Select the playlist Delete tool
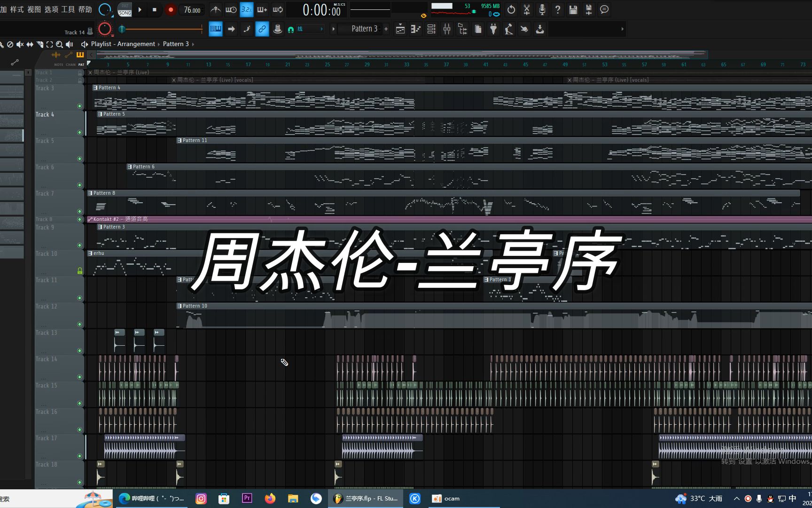The width and height of the screenshot is (812, 508). [10, 44]
